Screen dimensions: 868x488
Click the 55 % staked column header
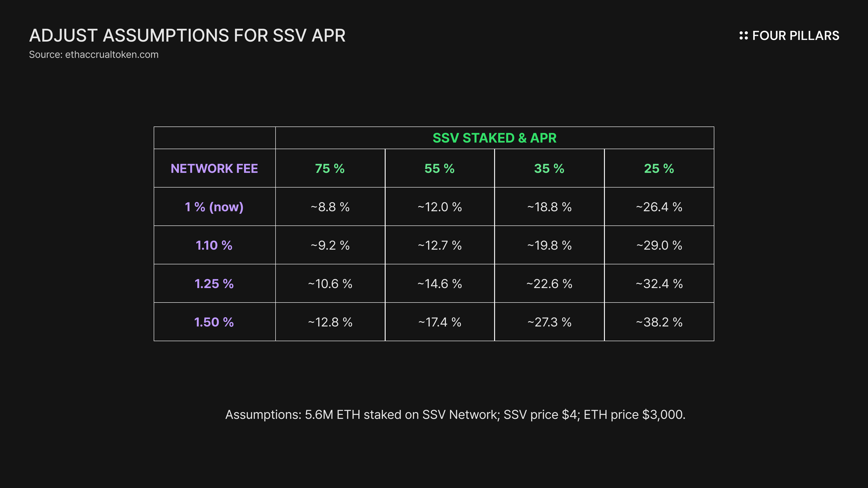(x=439, y=168)
